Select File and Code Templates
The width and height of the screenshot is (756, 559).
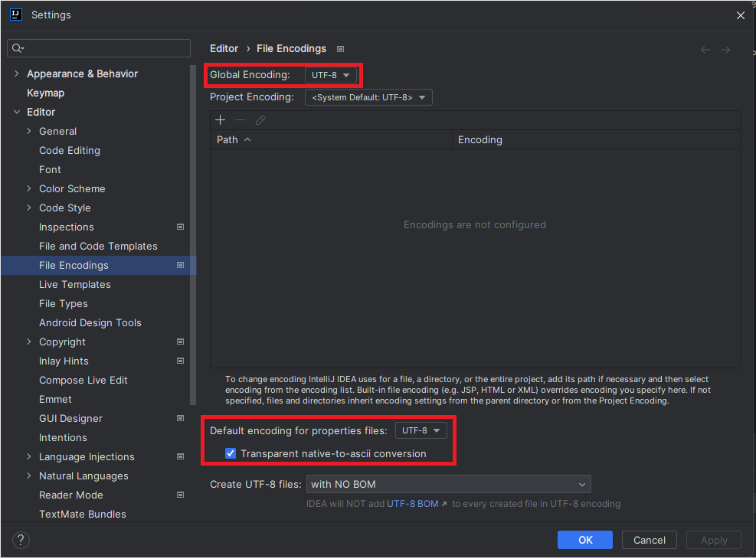click(x=98, y=247)
